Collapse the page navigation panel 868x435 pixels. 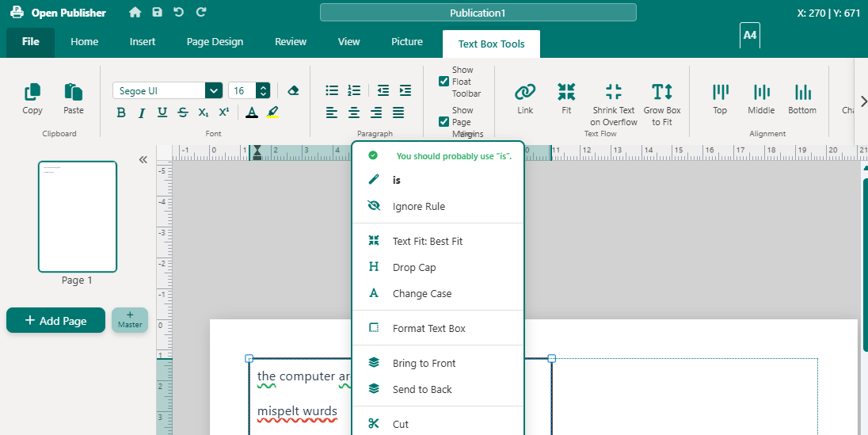click(143, 159)
